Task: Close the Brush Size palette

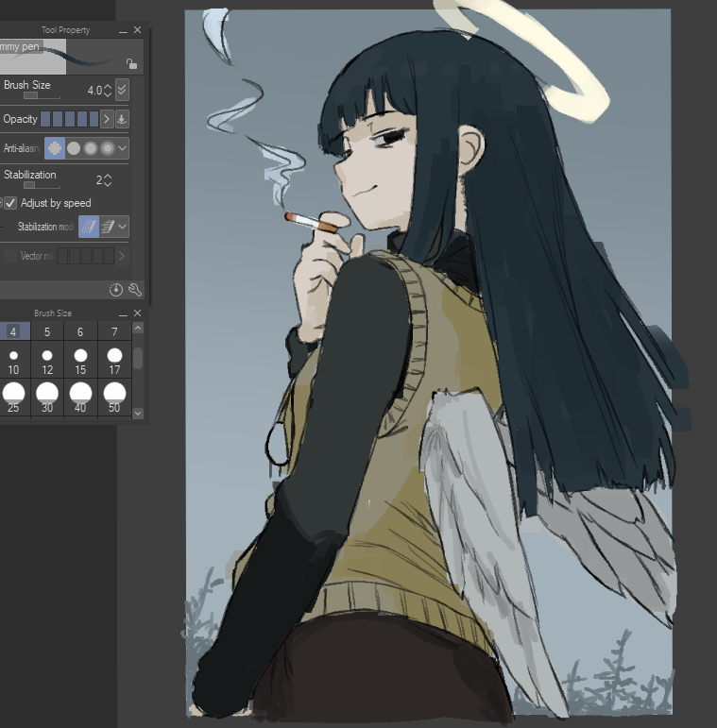Action: tap(138, 313)
